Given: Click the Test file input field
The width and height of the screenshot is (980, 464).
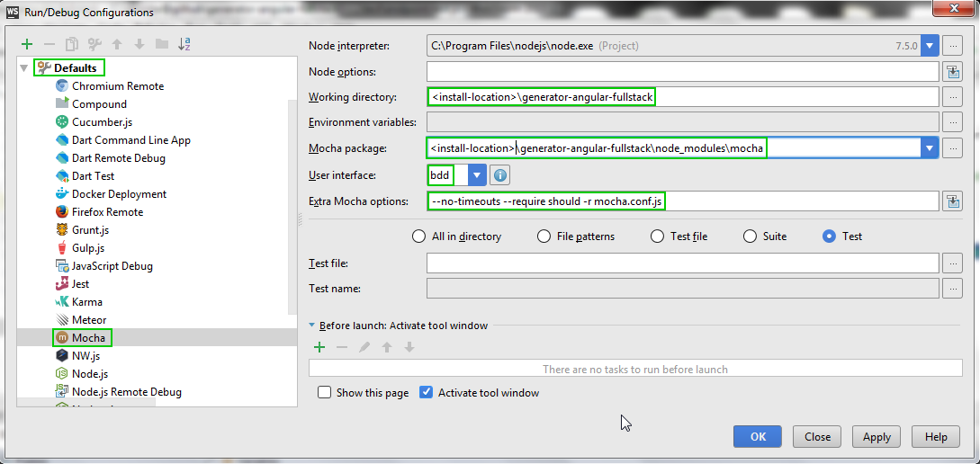Looking at the screenshot, I should (682, 263).
